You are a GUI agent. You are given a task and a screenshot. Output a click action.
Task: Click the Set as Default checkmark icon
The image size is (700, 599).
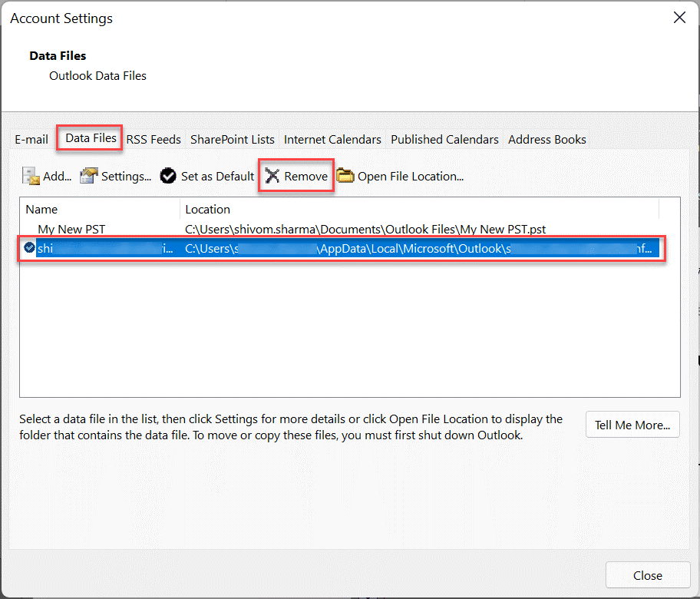click(x=168, y=176)
